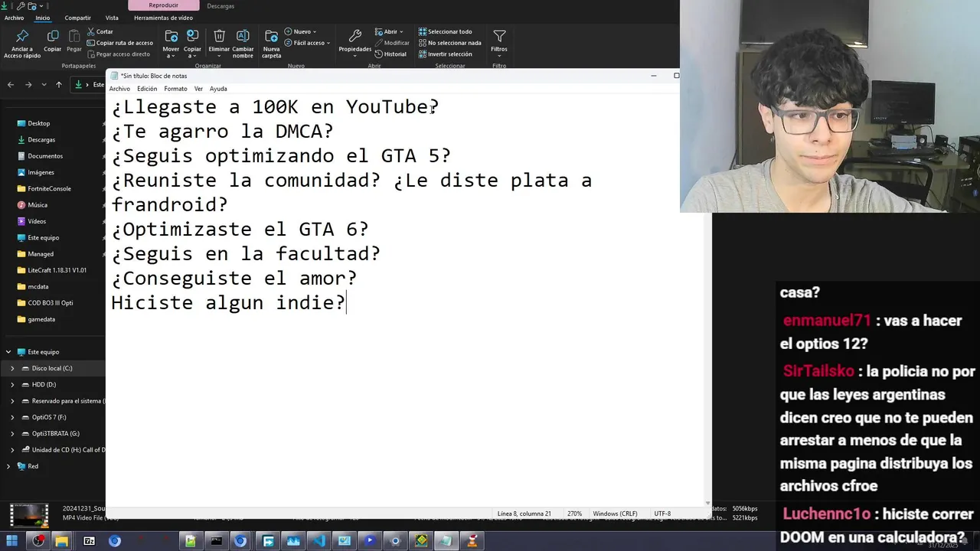The height and width of the screenshot is (551, 980).
Task: Click the UTF-8 encoding status entry
Action: pos(662,514)
